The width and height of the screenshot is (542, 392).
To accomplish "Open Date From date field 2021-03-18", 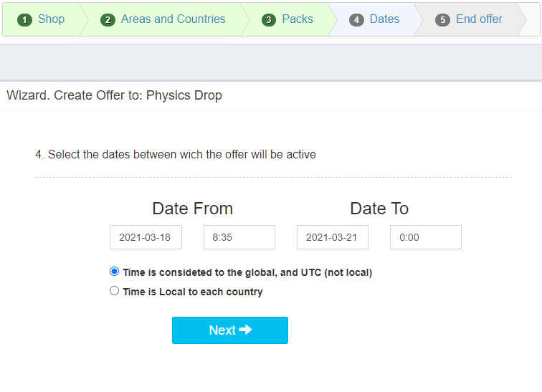I will (146, 237).
